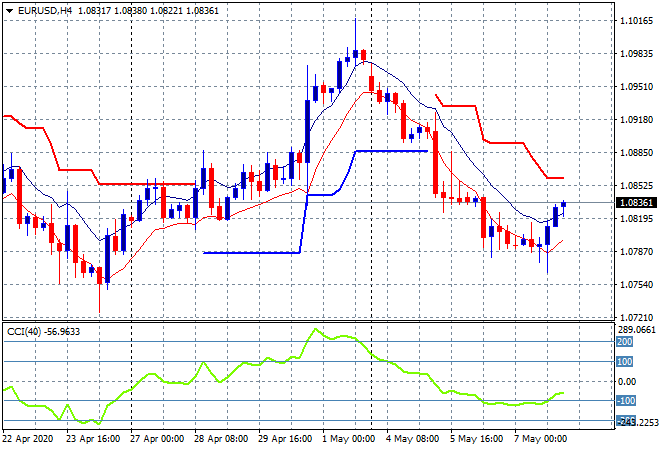Click the 1.1016 price on the axis
Viewport: 660px width, 450px height.
pos(636,20)
